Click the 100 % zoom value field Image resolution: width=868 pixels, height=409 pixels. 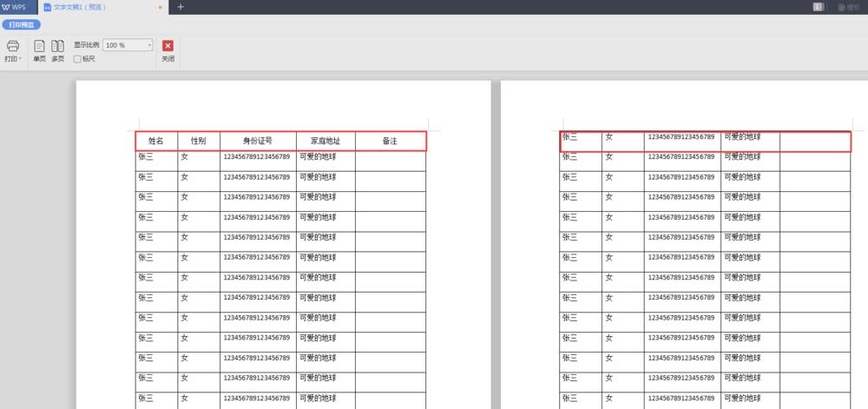(123, 44)
